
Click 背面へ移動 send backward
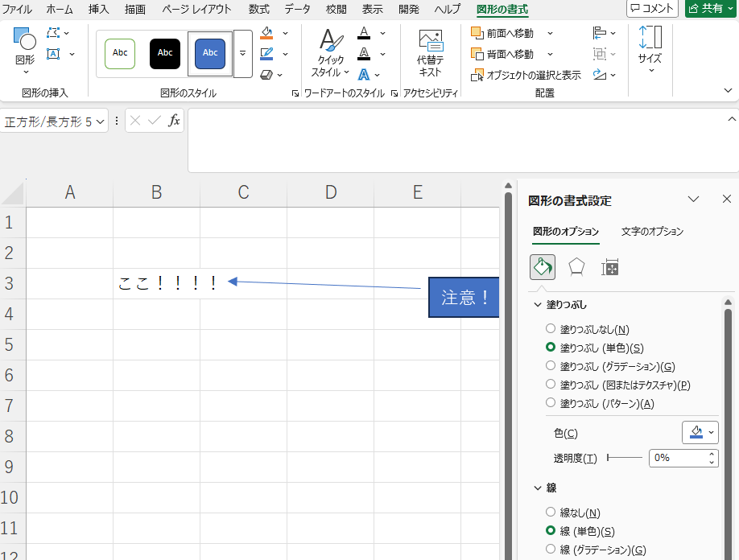[502, 54]
